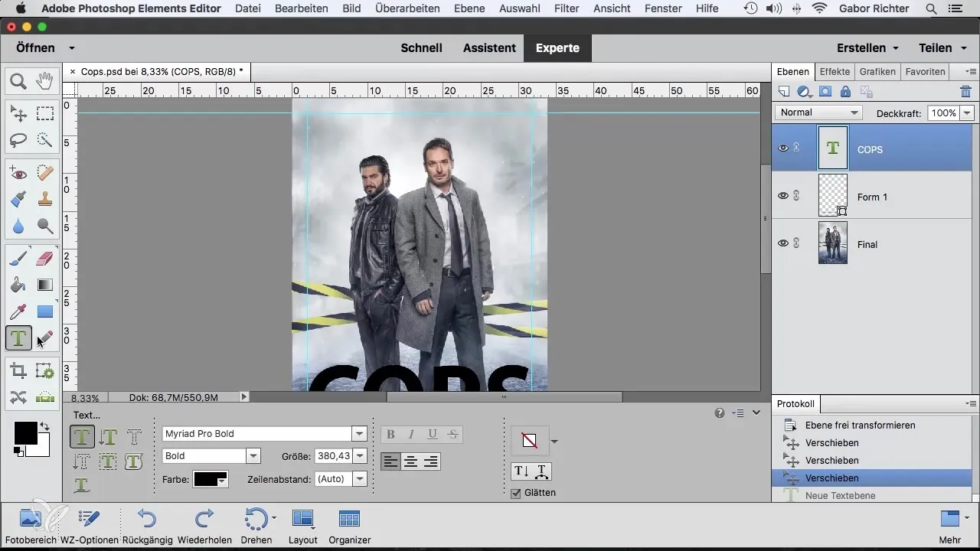
Task: Hide the Form 1 layer
Action: tap(783, 196)
